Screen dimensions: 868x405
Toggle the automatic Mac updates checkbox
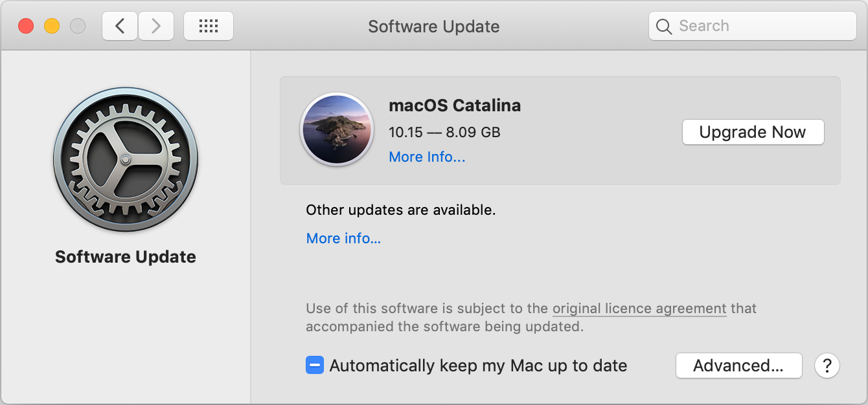coord(315,366)
